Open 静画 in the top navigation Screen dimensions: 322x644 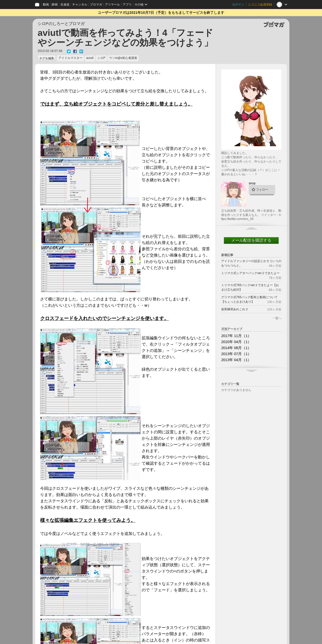54,5
